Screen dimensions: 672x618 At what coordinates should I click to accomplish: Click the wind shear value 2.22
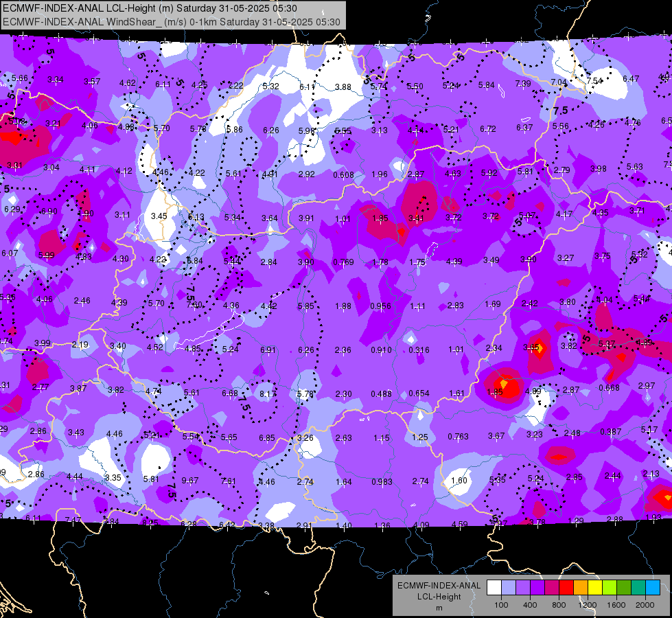(x=235, y=86)
